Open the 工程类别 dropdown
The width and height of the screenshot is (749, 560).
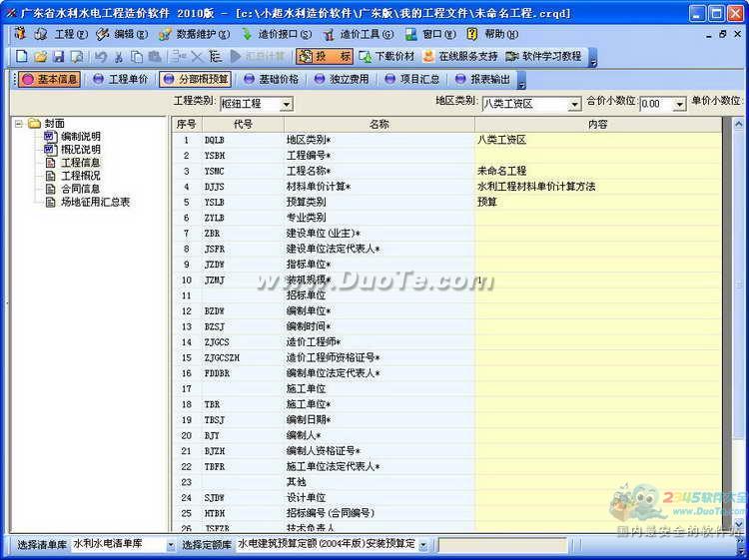[x=287, y=104]
